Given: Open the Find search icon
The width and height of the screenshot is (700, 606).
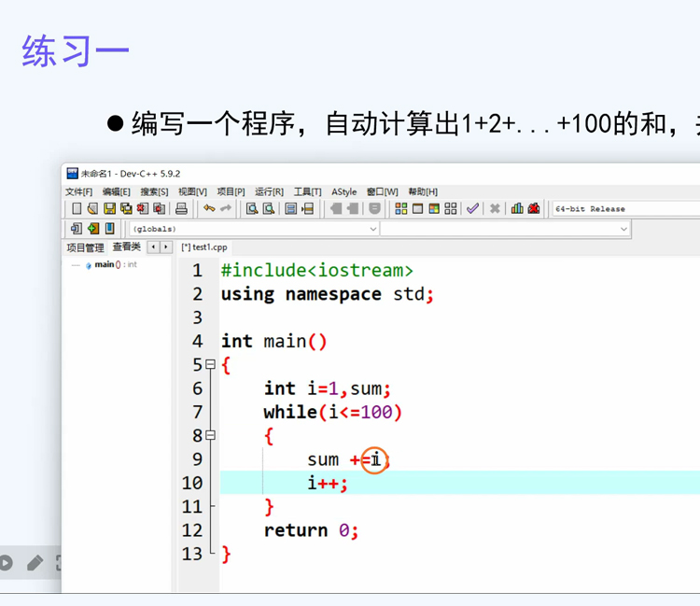Looking at the screenshot, I should click(252, 208).
